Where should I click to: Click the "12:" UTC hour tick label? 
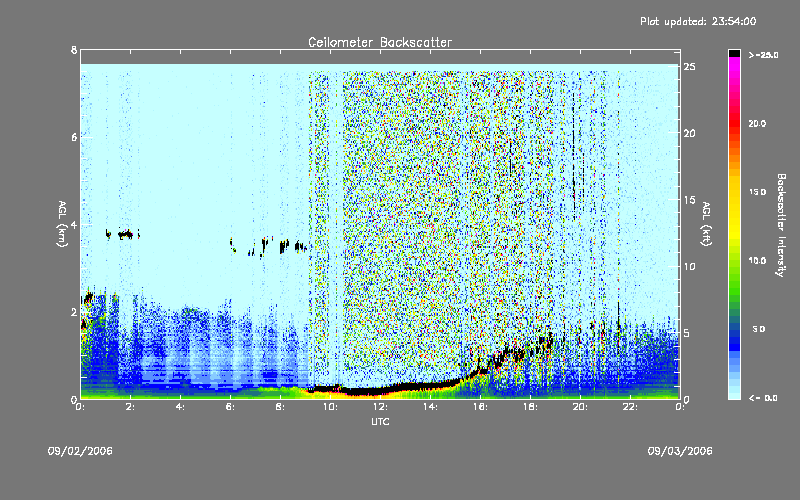(380, 407)
